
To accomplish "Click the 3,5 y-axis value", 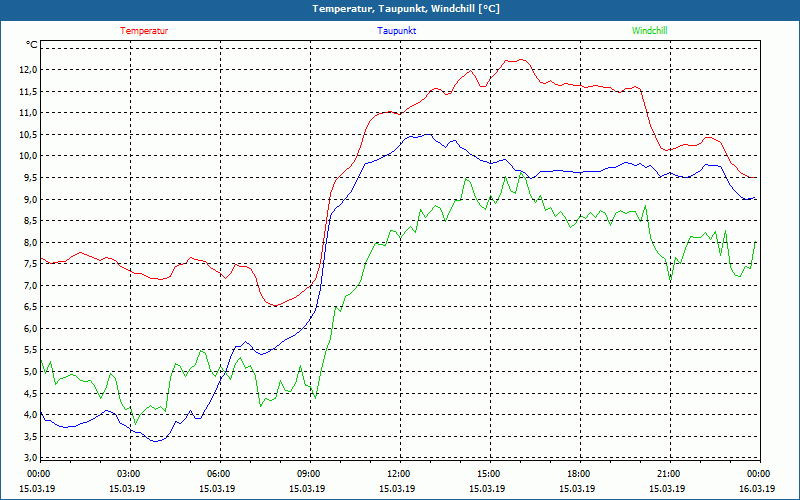I will coord(30,437).
